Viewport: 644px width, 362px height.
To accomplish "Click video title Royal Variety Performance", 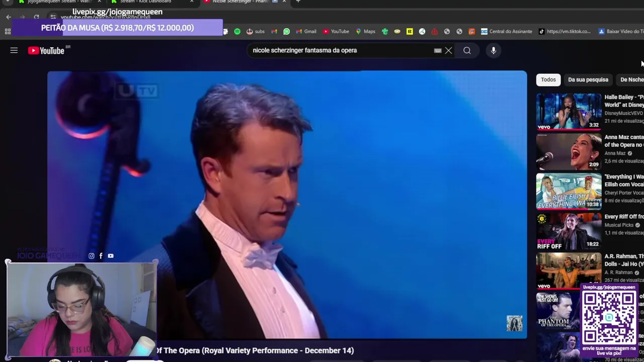I will pos(255,350).
